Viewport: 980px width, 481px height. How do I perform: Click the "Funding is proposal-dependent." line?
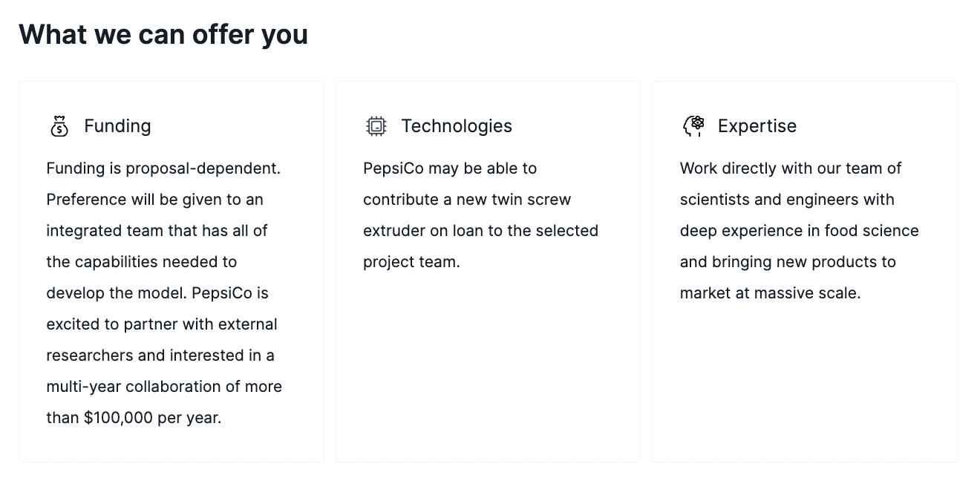(163, 168)
